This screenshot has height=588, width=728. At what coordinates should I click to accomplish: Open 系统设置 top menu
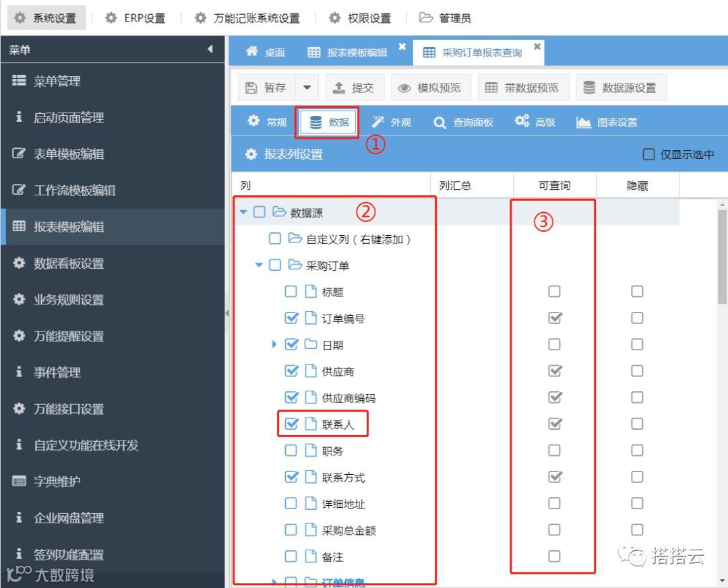click(47, 18)
